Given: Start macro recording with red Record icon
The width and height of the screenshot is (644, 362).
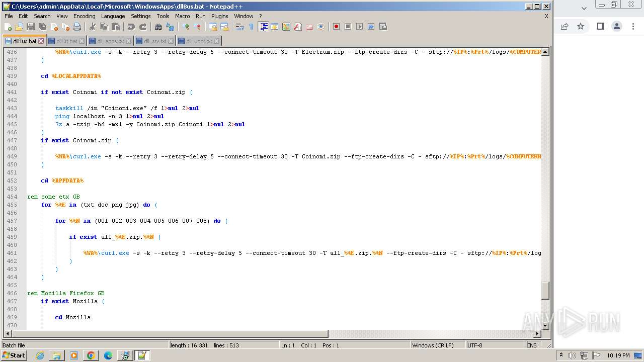Looking at the screenshot, I should coord(336,27).
